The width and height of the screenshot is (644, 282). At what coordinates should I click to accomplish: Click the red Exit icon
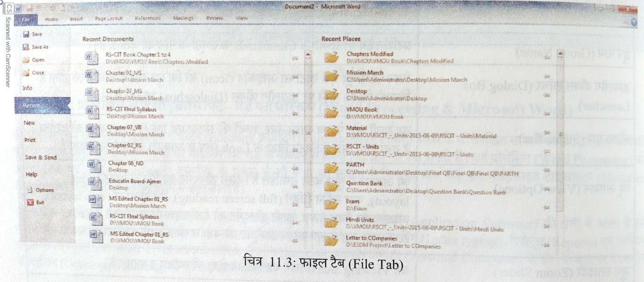(30, 202)
